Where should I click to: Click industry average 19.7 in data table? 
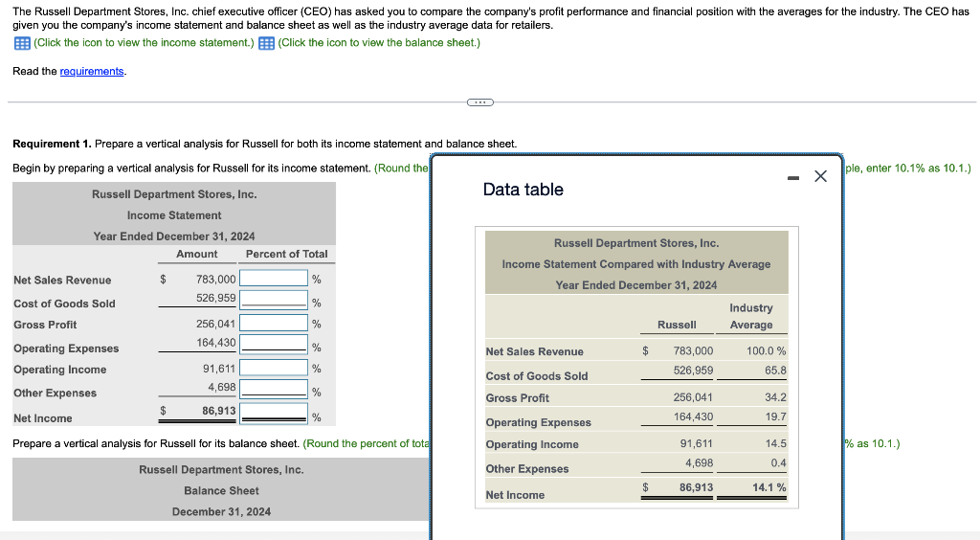pos(775,416)
